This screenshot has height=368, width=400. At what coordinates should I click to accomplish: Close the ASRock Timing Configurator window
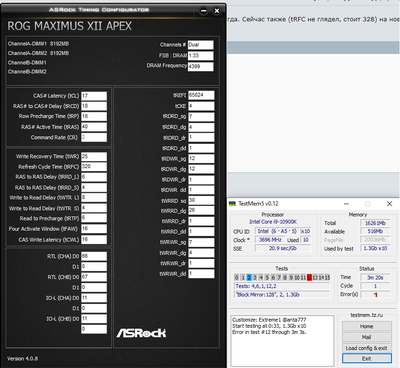pos(217,11)
